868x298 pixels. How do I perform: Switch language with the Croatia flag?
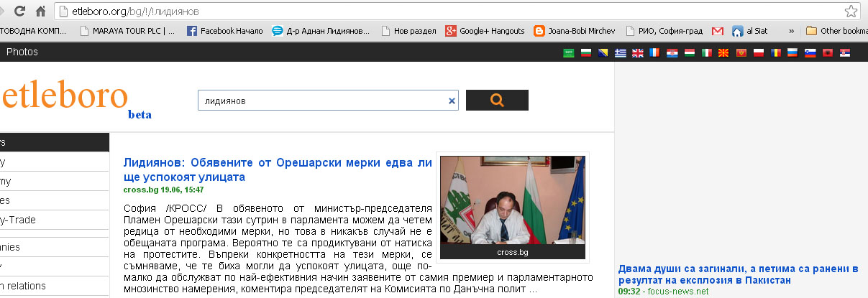(672, 53)
